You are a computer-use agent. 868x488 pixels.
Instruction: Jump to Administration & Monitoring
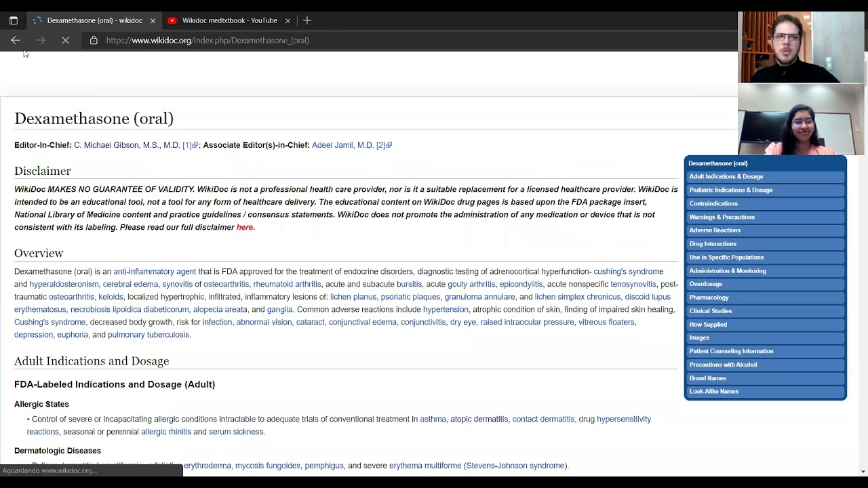tap(765, 271)
